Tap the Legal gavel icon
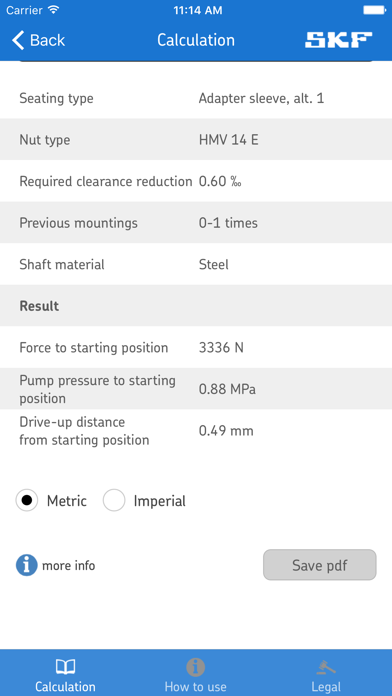The image size is (392, 696). (326, 667)
